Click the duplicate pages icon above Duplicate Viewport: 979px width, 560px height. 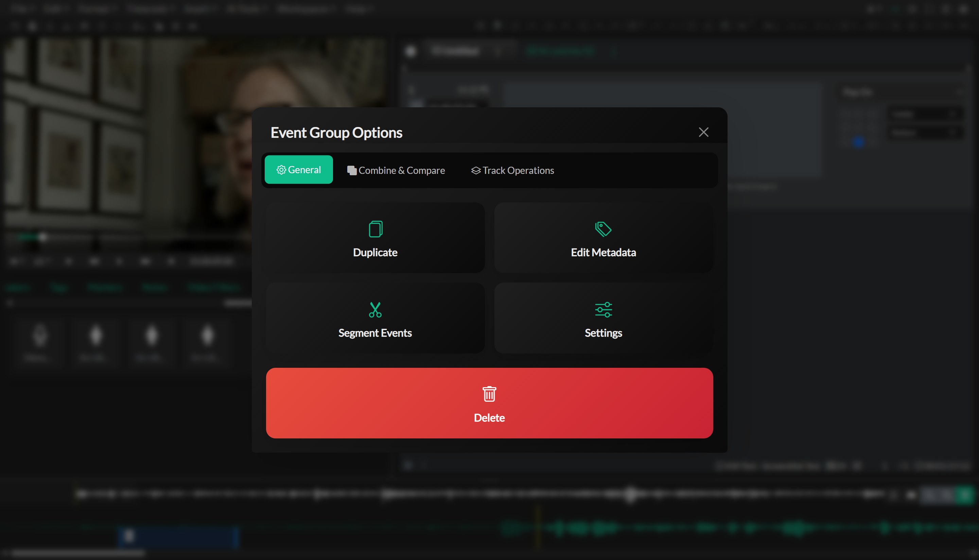(x=375, y=229)
